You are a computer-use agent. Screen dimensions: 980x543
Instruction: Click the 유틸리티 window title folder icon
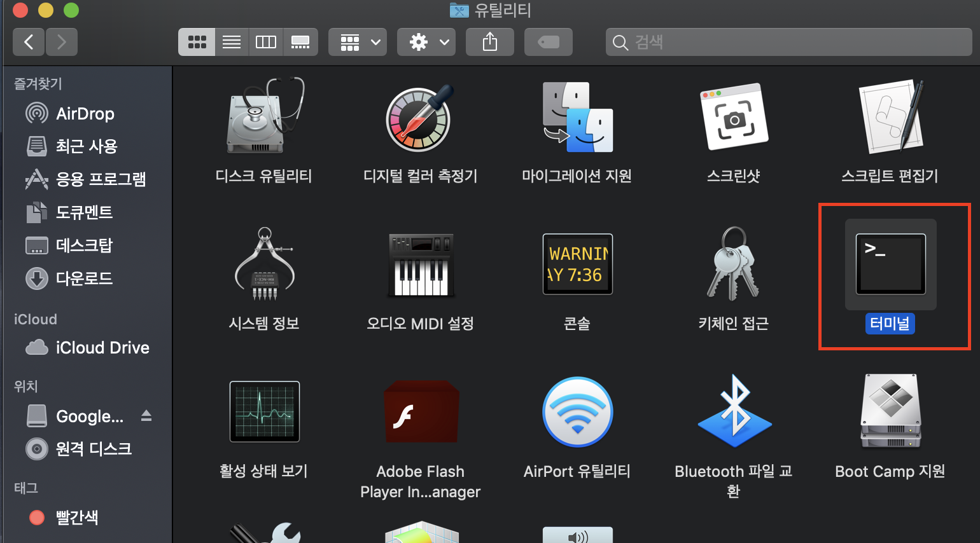(x=459, y=10)
